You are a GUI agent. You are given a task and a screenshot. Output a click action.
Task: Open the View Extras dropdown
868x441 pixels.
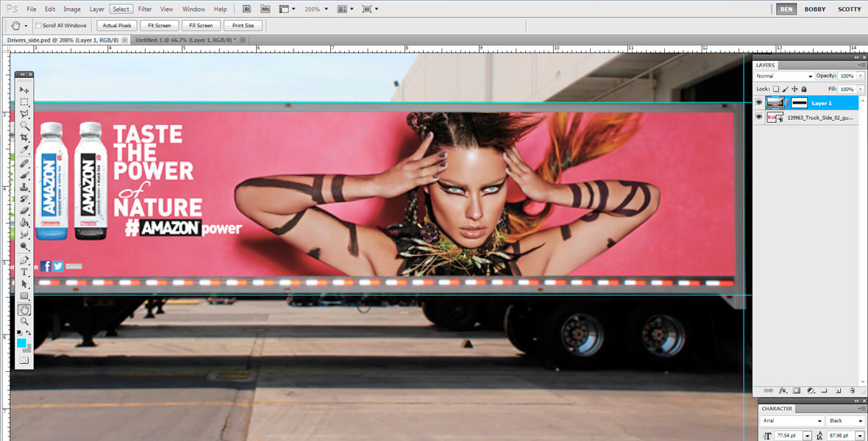coord(287,9)
